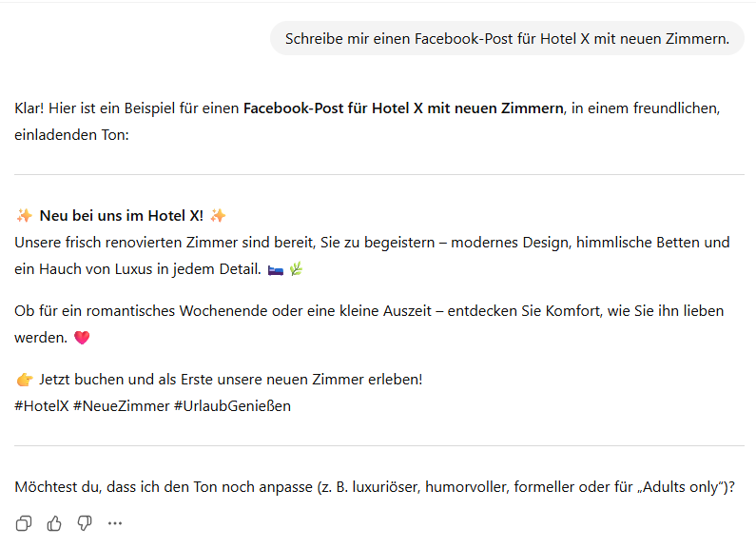Click the sparkles emoji after 'Hotel X!'
This screenshot has width=756, height=549.
coord(219,216)
